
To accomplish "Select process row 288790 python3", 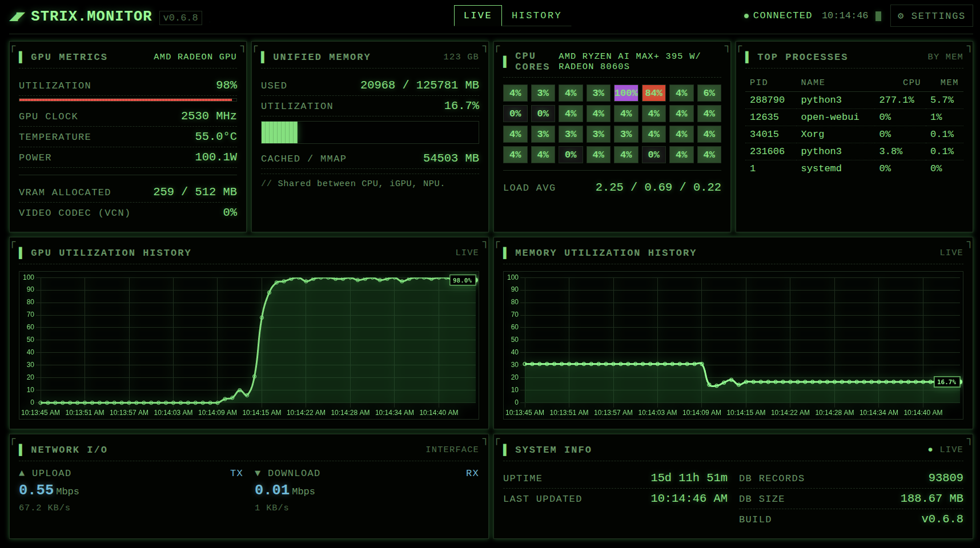I will [x=854, y=100].
